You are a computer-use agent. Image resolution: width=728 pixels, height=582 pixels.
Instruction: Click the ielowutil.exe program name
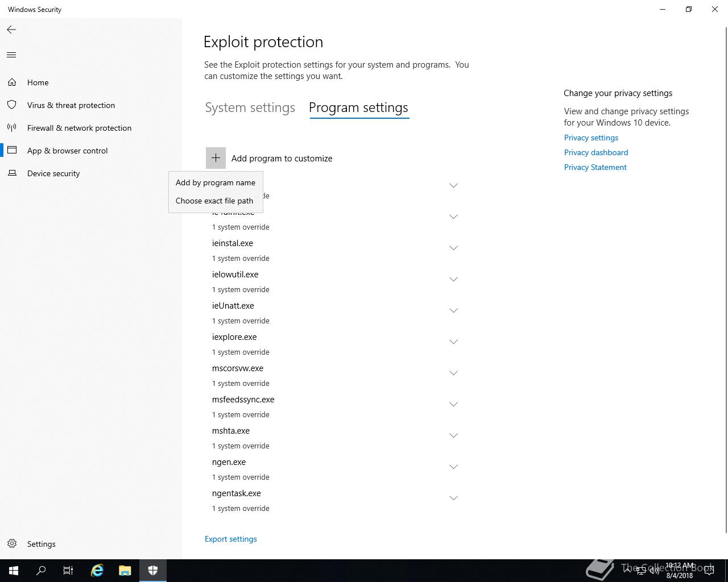tap(235, 275)
